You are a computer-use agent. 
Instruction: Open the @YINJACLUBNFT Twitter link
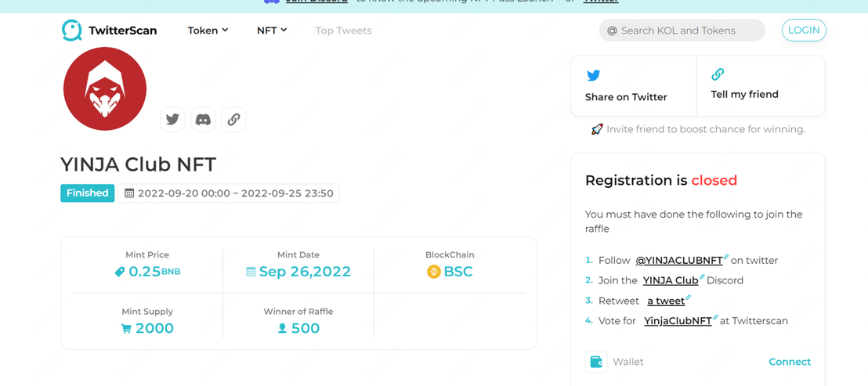678,260
